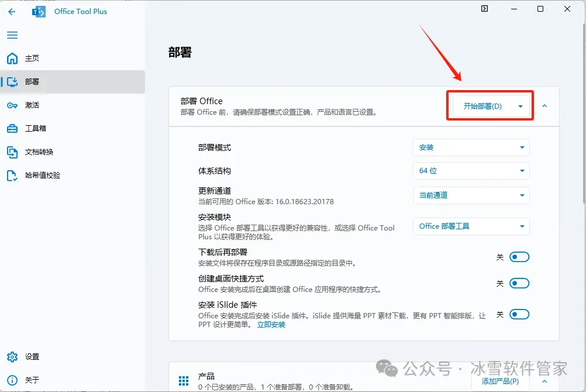Click the hash check icon beside 哈希值校验

(x=12, y=176)
